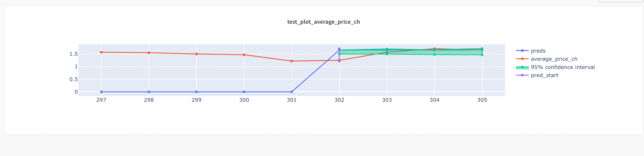The image size is (644, 156).
Task: Click the lower green confidence point at x=305
Action: pyautogui.click(x=482, y=55)
